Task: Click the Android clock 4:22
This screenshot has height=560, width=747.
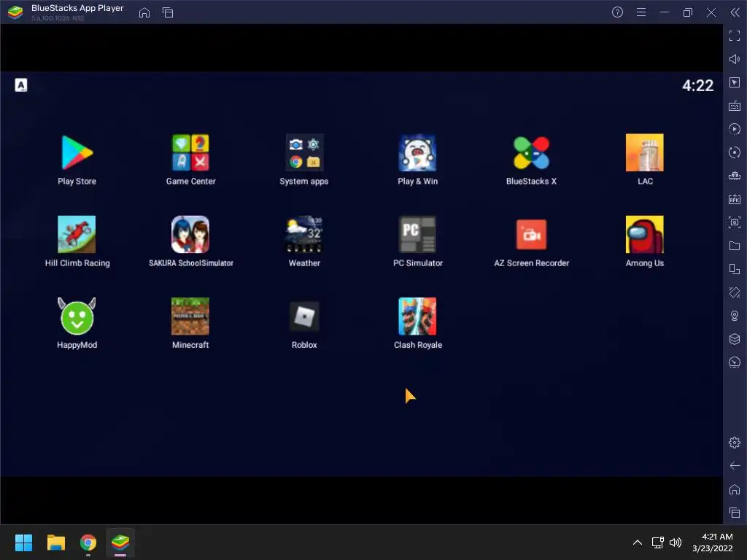Action: (698, 86)
